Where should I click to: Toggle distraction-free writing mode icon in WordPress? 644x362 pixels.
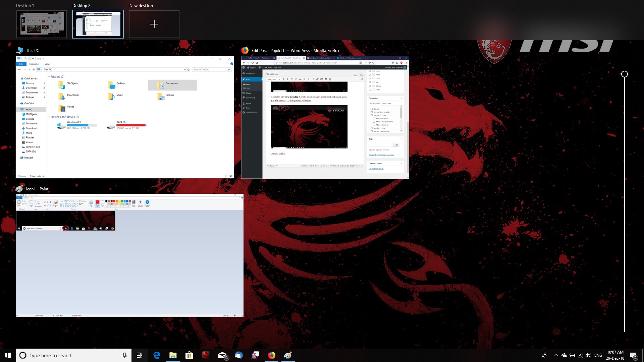362,79
